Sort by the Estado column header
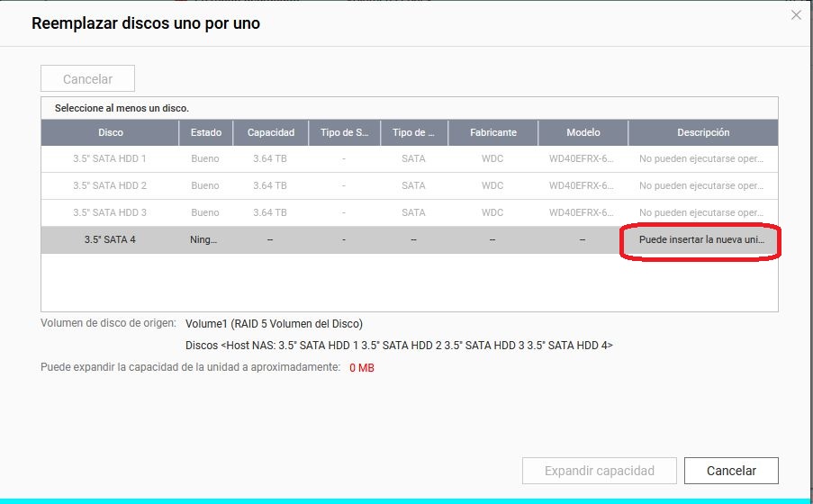The image size is (813, 504). (x=205, y=132)
